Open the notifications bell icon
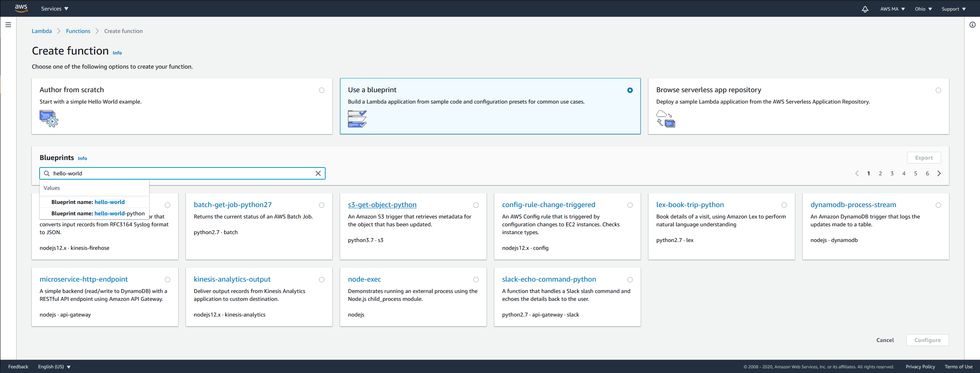 click(865, 9)
